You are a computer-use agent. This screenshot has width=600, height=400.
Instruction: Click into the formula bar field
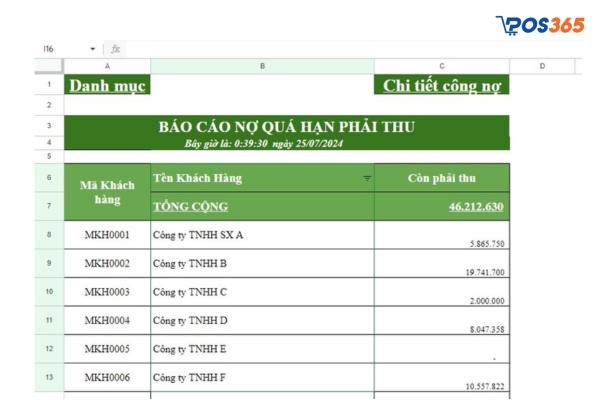[x=352, y=49]
